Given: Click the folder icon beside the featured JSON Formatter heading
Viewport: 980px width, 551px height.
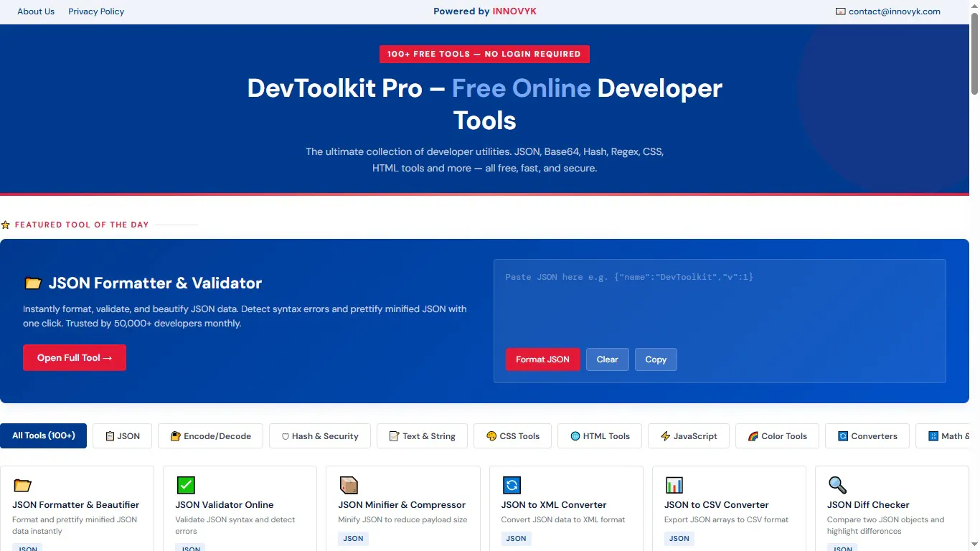Looking at the screenshot, I should (x=33, y=283).
